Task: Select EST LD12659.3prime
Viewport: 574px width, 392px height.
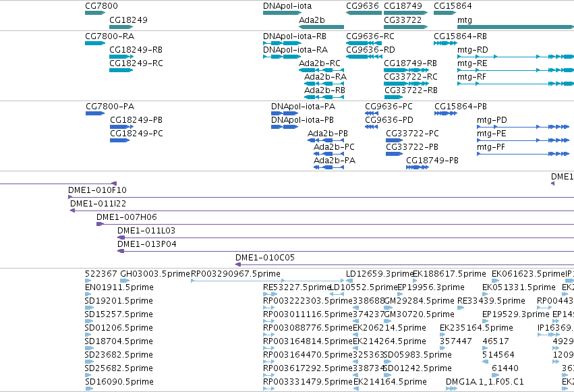Action: (380, 274)
